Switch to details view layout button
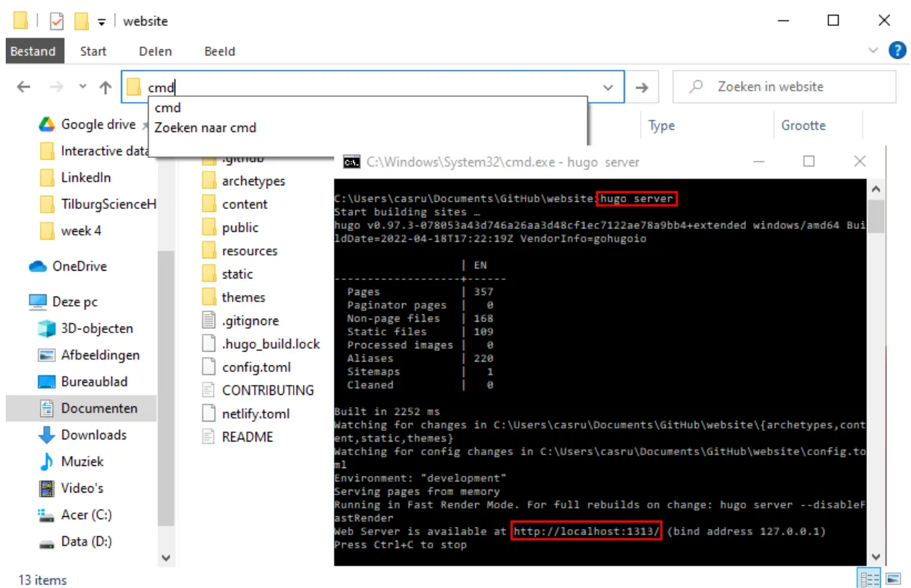The image size is (911, 588). point(869,579)
